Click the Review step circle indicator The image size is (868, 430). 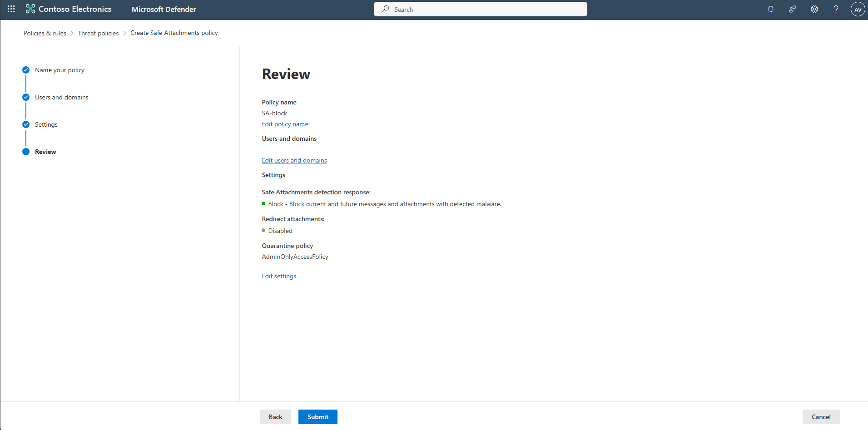(x=26, y=152)
